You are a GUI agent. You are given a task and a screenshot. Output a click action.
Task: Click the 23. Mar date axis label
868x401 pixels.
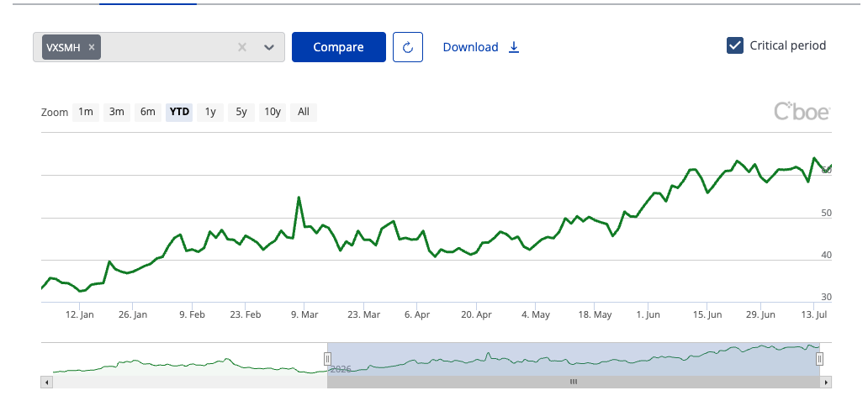click(363, 314)
